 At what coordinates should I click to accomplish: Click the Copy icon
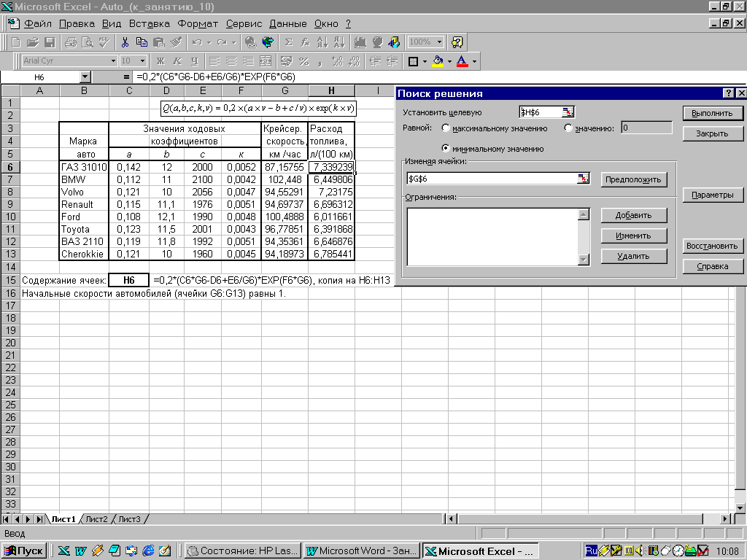pos(142,42)
